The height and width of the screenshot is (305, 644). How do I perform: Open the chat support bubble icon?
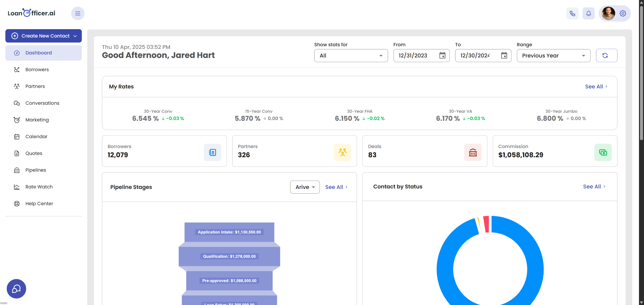(x=16, y=289)
